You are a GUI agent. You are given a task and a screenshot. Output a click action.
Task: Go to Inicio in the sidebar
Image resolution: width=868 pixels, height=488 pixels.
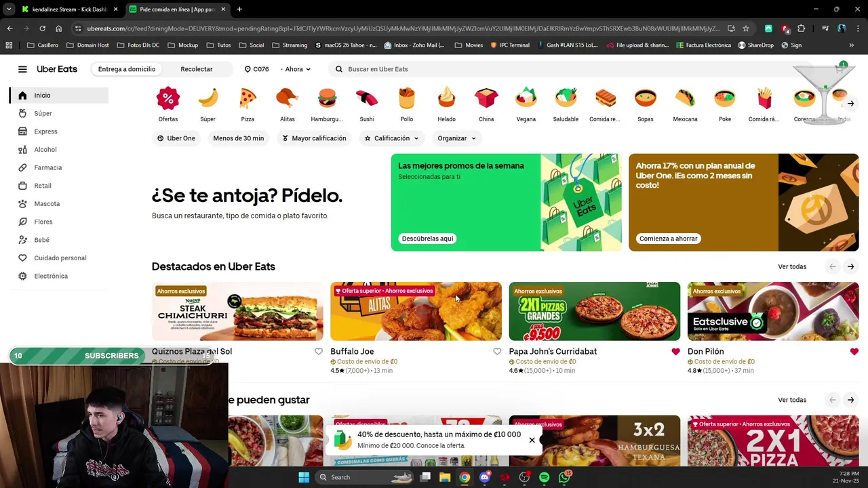point(60,96)
